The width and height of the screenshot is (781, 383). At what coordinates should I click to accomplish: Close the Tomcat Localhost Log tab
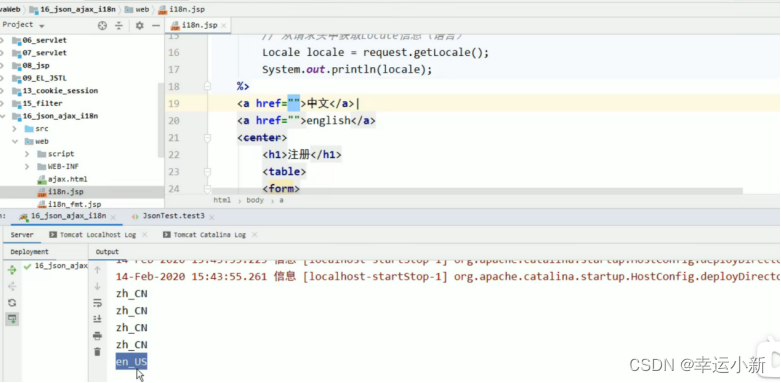pyautogui.click(x=144, y=235)
